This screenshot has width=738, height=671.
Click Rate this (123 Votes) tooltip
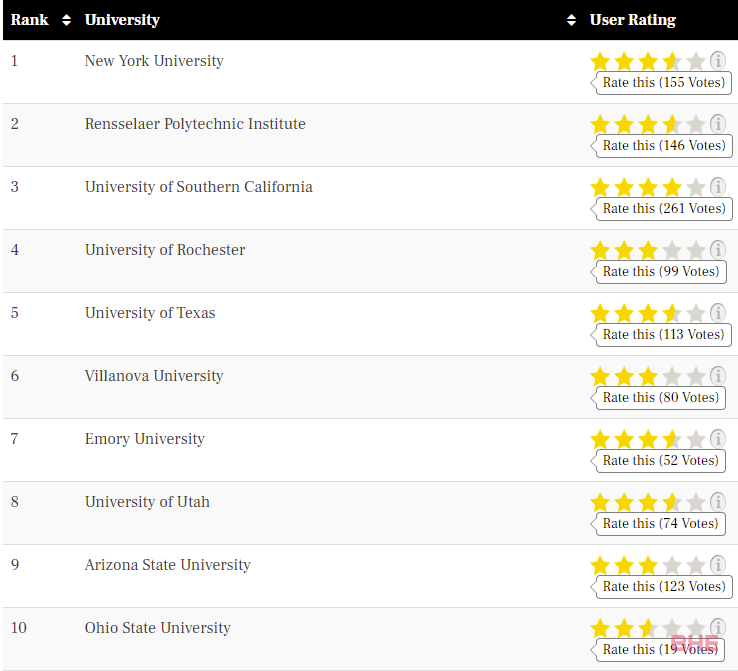click(664, 586)
